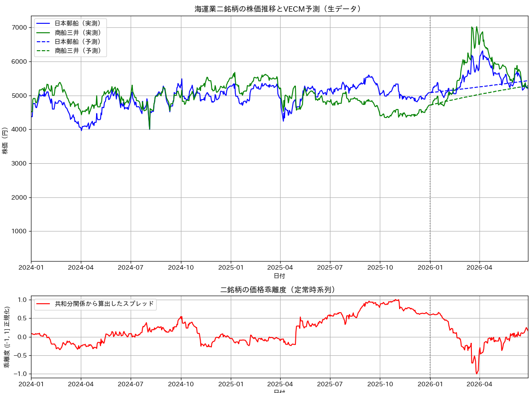Select legend entry 商船三井（実測）

tap(70, 33)
